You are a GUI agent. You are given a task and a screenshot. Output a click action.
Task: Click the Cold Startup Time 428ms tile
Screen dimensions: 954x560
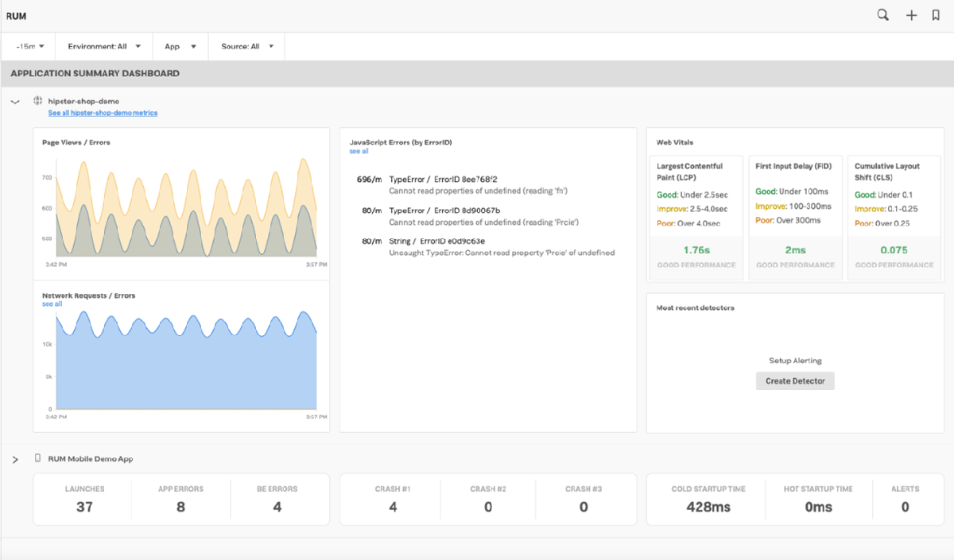pos(707,500)
